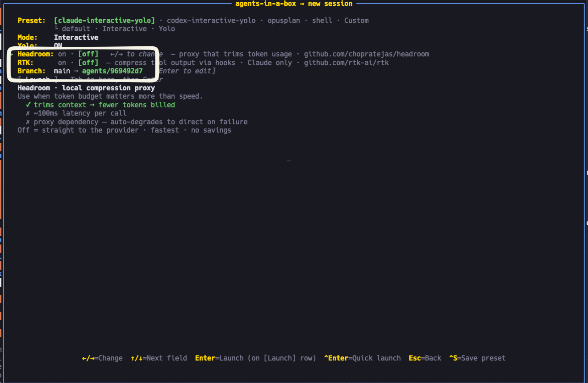Choose the shell preset
Viewport: 588px width, 383px height.
click(322, 21)
